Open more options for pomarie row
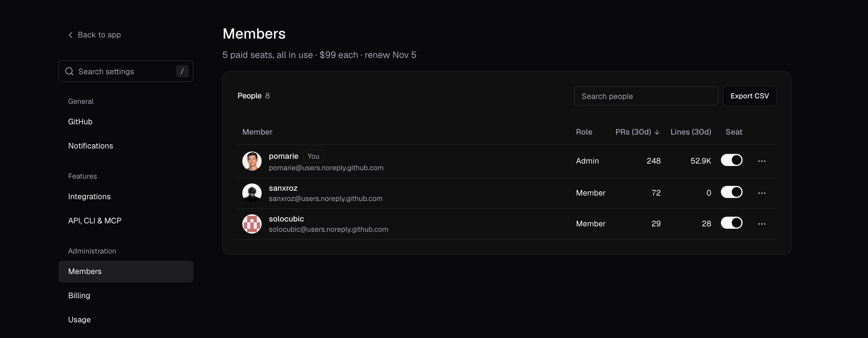The image size is (868, 338). pos(762,161)
